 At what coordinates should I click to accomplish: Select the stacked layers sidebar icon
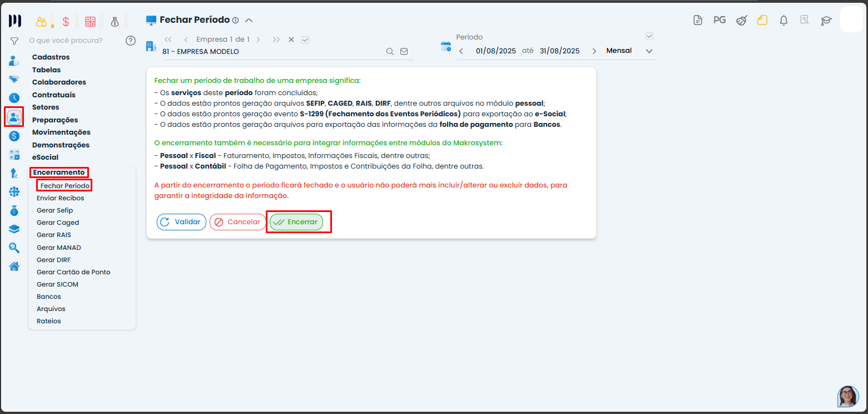point(14,229)
